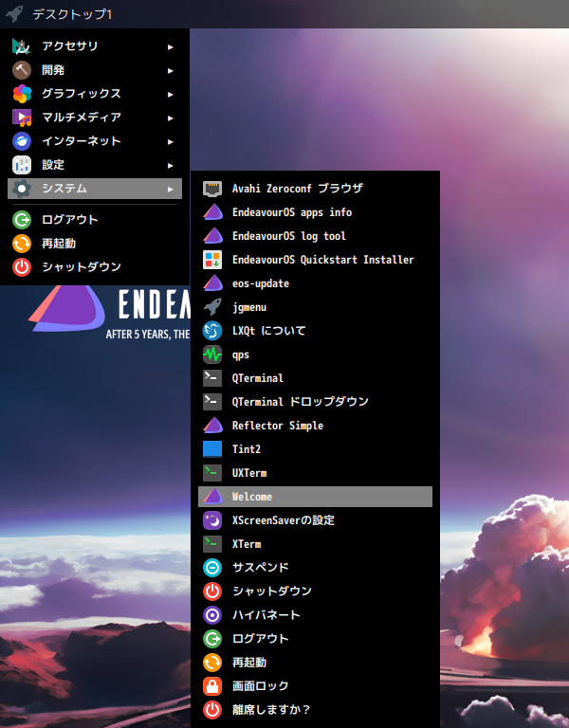Launch XTerm
Image resolution: width=569 pixels, height=728 pixels.
315,544
